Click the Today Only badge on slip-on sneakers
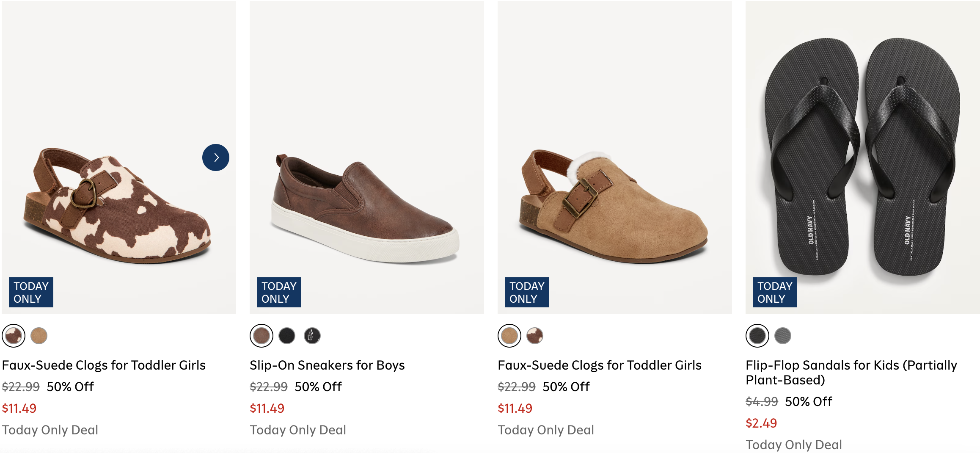980x453 pixels. [279, 292]
